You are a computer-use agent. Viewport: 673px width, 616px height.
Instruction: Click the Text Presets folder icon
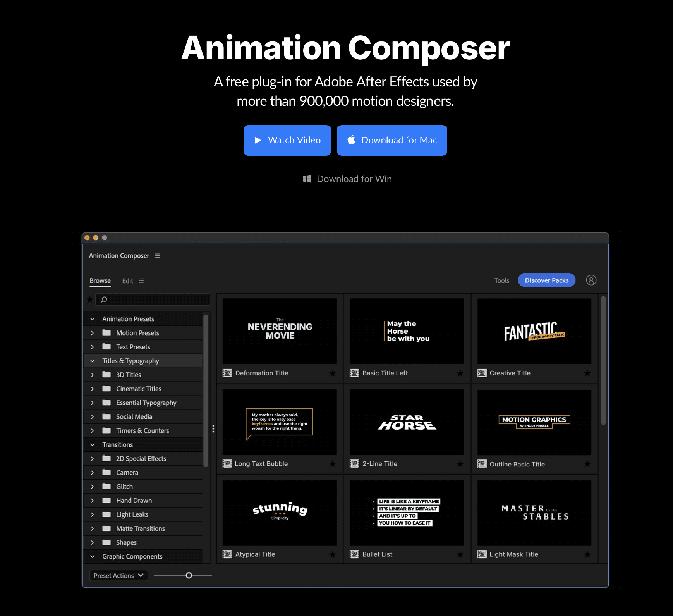click(106, 346)
